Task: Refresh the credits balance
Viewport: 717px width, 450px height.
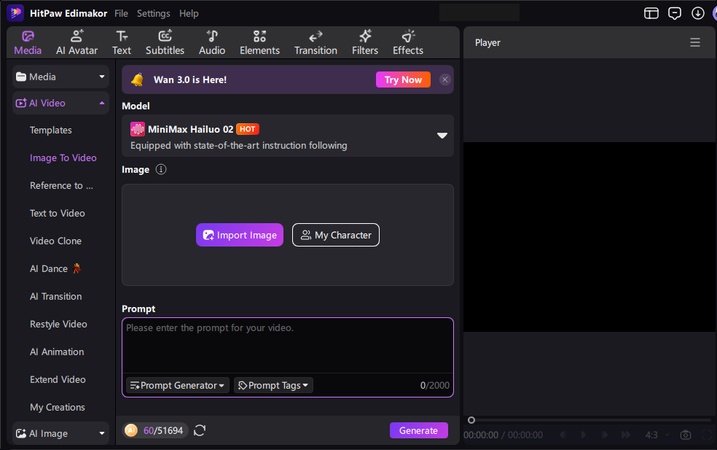Action: point(199,430)
